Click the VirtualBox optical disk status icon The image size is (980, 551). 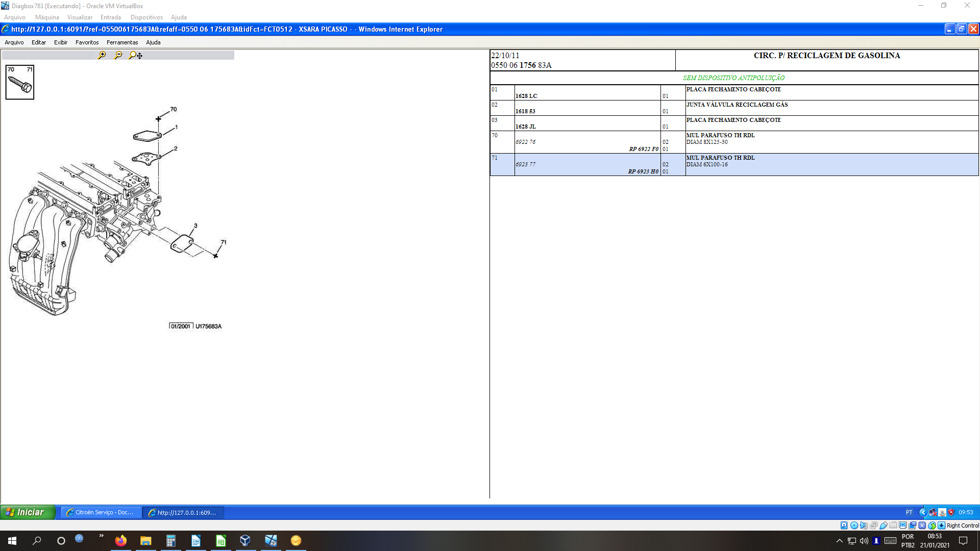tap(854, 525)
